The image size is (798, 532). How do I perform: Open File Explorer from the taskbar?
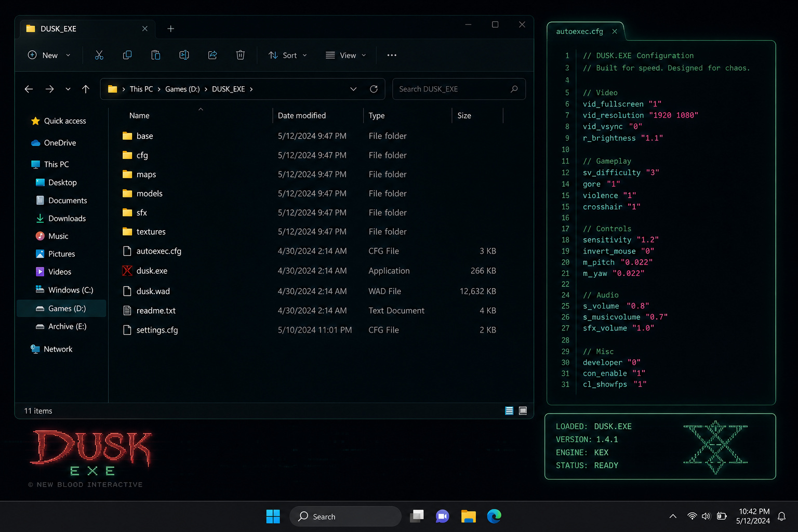pos(469,516)
